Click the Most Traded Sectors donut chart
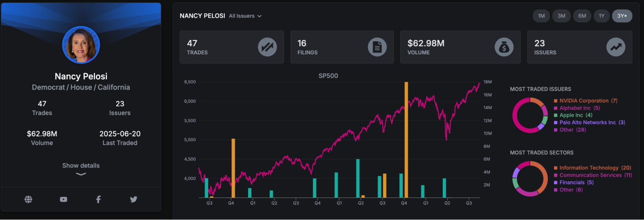Viewport: 644px width, 220px height. point(530,179)
